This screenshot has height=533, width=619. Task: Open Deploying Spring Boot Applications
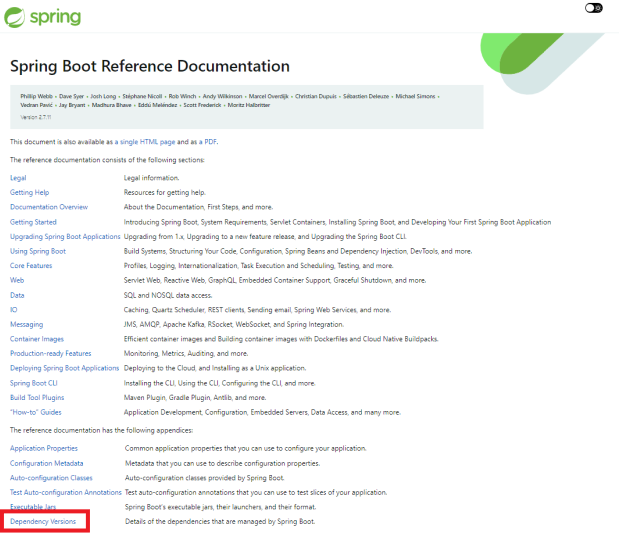pyautogui.click(x=64, y=368)
